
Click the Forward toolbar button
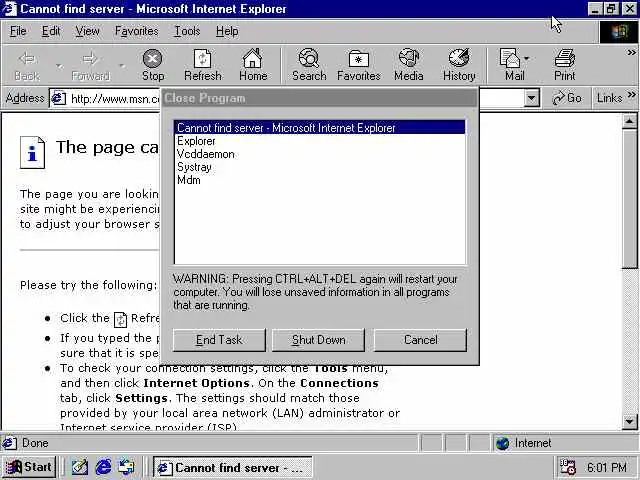[90, 65]
